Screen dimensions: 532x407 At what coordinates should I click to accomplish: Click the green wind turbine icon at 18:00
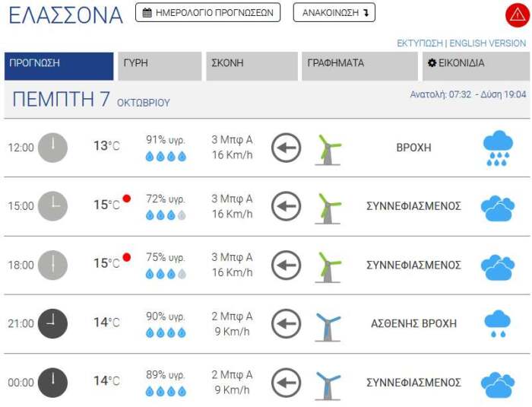[328, 266]
